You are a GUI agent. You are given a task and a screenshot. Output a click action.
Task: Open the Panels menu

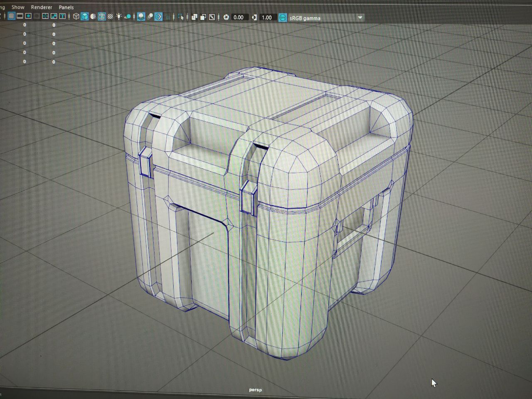66,7
